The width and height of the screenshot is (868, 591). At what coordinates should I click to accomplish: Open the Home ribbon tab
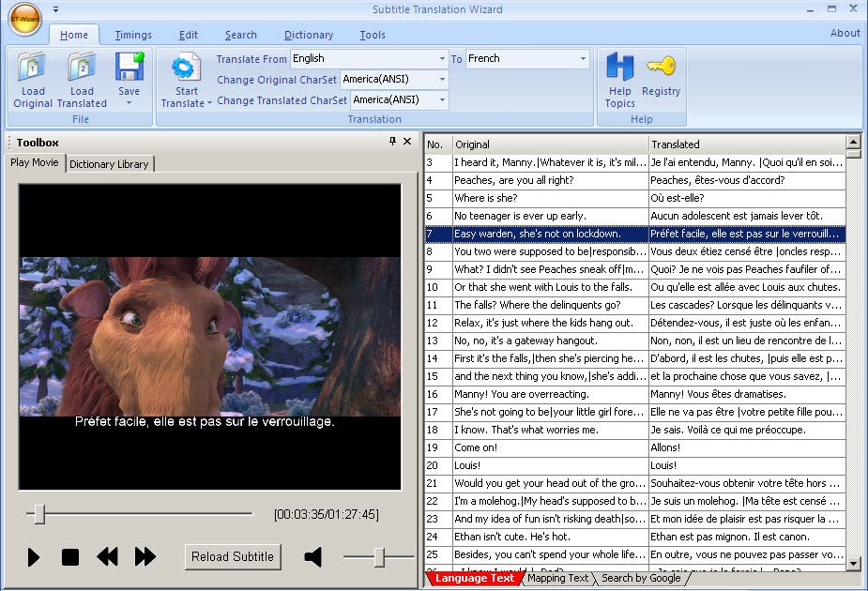point(73,35)
